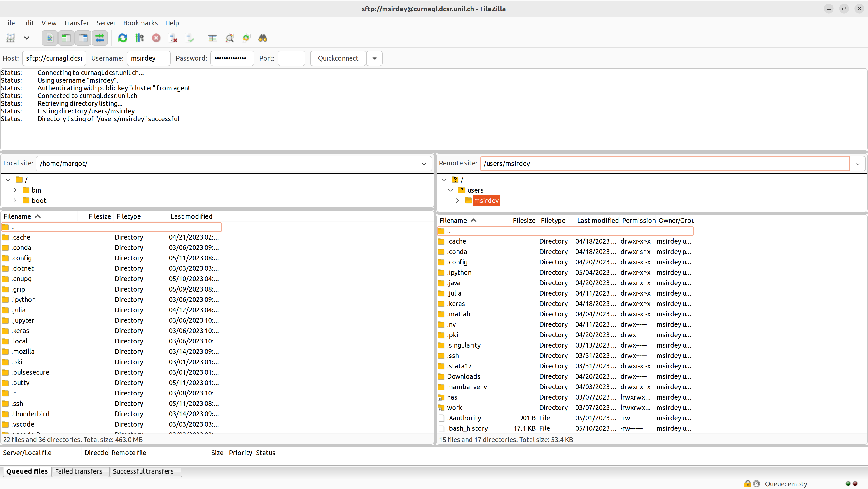Open the Quickconnect history dropdown arrow
Image resolution: width=868 pixels, height=489 pixels.
374,58
